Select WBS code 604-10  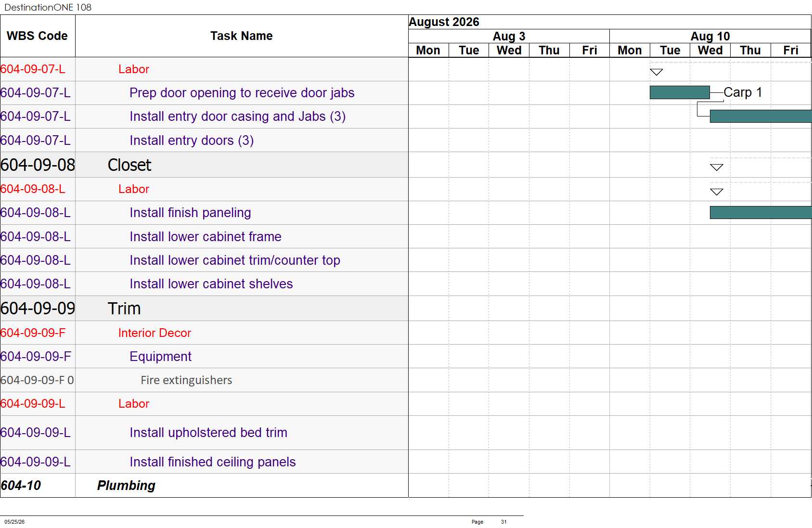coord(21,486)
